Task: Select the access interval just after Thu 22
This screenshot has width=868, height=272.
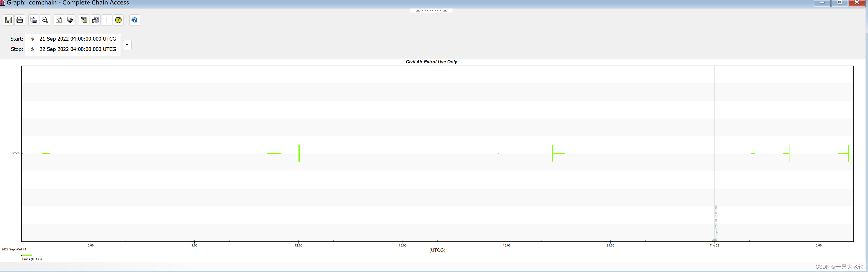Action: click(753, 153)
